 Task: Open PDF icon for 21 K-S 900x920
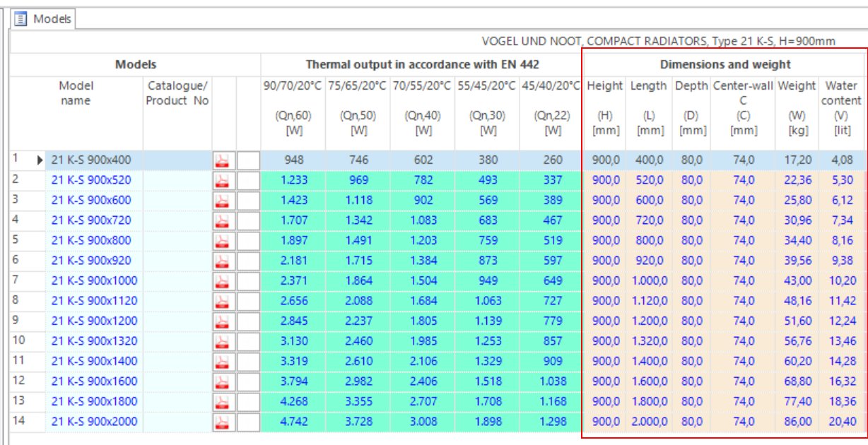click(223, 261)
